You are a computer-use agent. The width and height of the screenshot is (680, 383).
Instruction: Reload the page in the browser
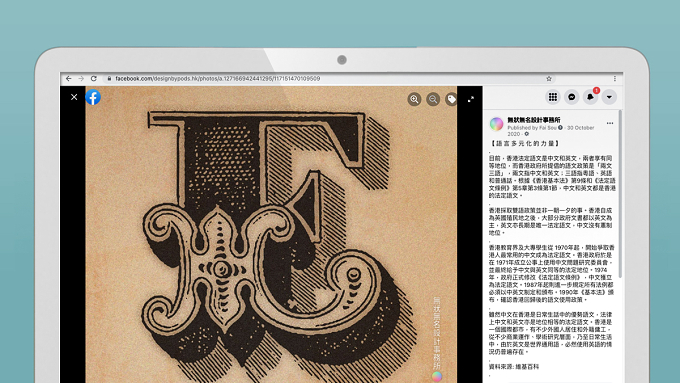tap(94, 79)
